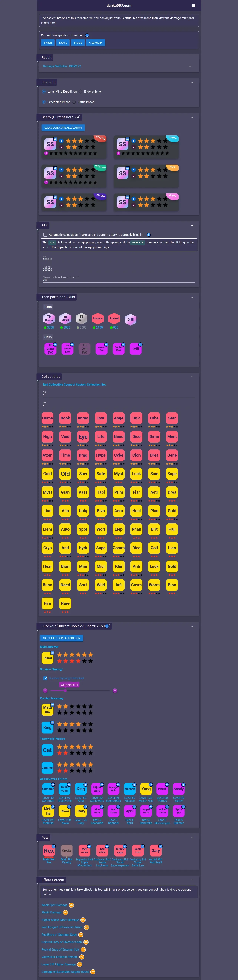Click the Nano collectible tile
The image size is (238, 980).
tap(118, 437)
